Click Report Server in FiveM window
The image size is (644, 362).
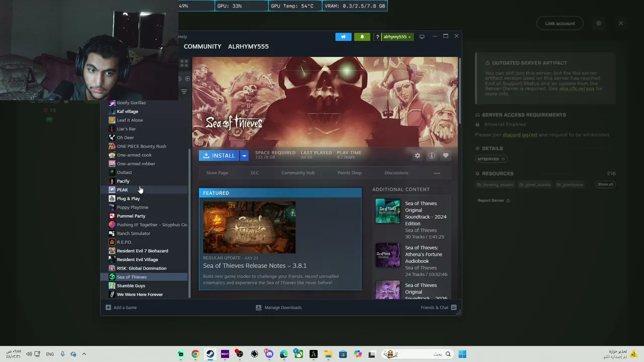coord(494,201)
